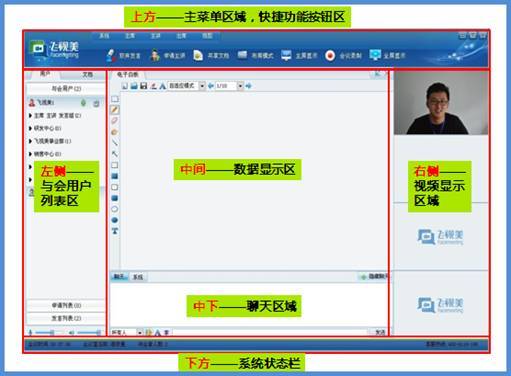Click the chat message input field
The width and height of the screenshot is (511, 376).
(x=269, y=332)
